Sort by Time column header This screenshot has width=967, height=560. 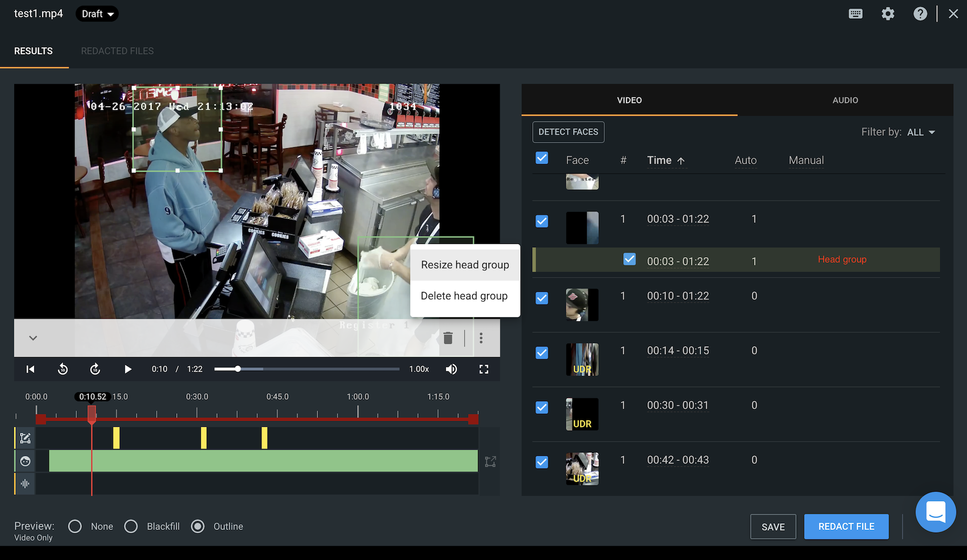(x=666, y=160)
